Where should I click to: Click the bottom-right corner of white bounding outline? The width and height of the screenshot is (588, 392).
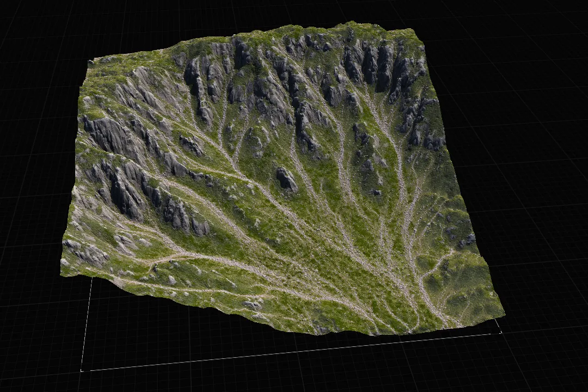point(501,332)
